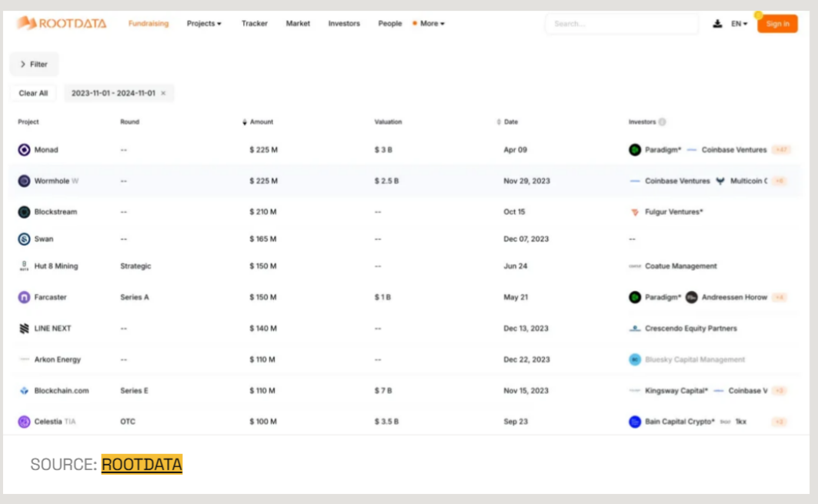Open the Farcaster project icon

pyautogui.click(x=24, y=297)
